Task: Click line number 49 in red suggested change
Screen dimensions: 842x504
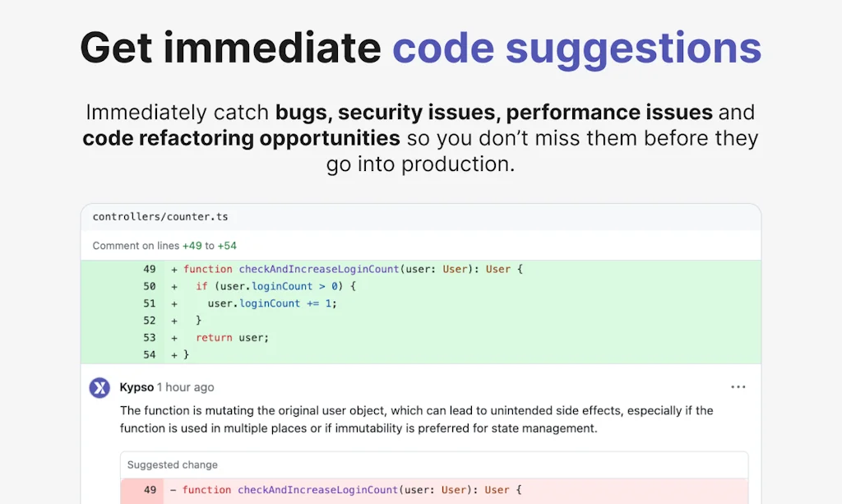Action: pos(149,490)
